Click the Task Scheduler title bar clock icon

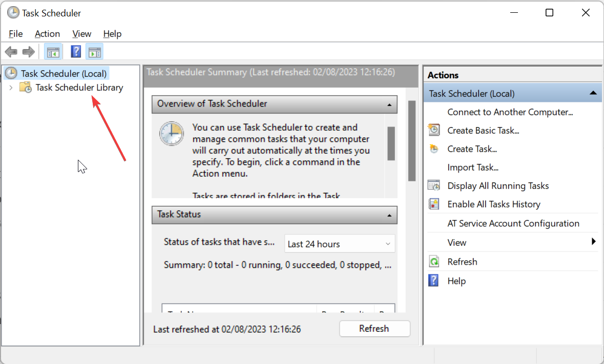point(13,12)
